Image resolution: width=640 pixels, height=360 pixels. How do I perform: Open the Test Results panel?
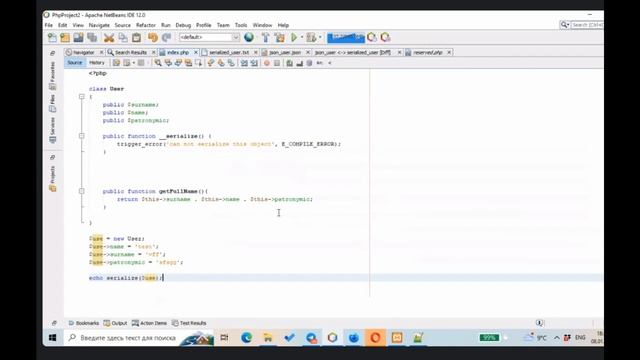(x=189, y=323)
